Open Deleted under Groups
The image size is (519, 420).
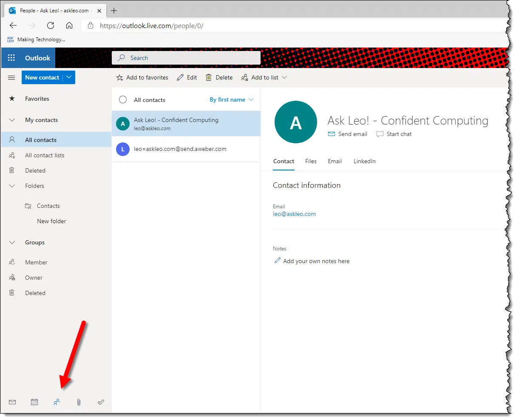pyautogui.click(x=56, y=293)
